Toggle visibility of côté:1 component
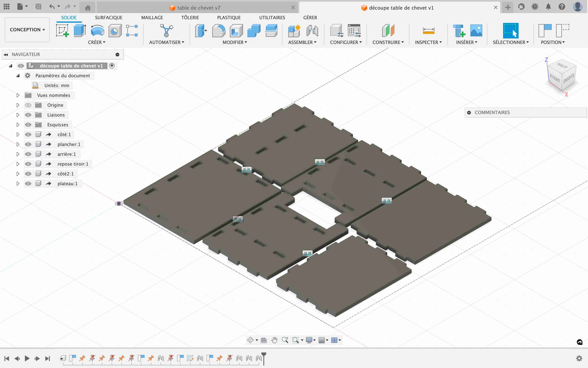The height and width of the screenshot is (368, 588). click(28, 135)
